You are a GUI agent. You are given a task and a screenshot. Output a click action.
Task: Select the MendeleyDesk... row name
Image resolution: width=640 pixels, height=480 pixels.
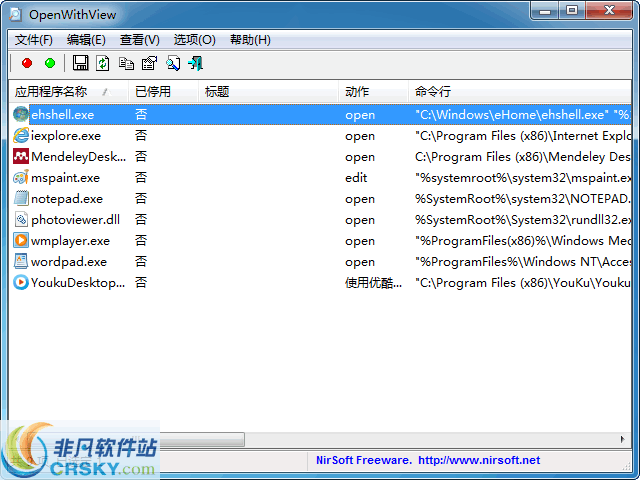point(78,157)
